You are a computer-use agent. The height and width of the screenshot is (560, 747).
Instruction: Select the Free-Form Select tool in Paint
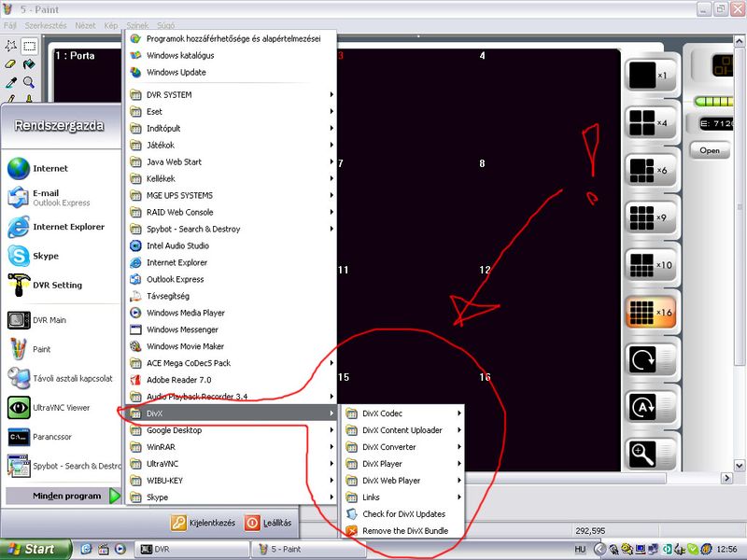click(x=11, y=46)
